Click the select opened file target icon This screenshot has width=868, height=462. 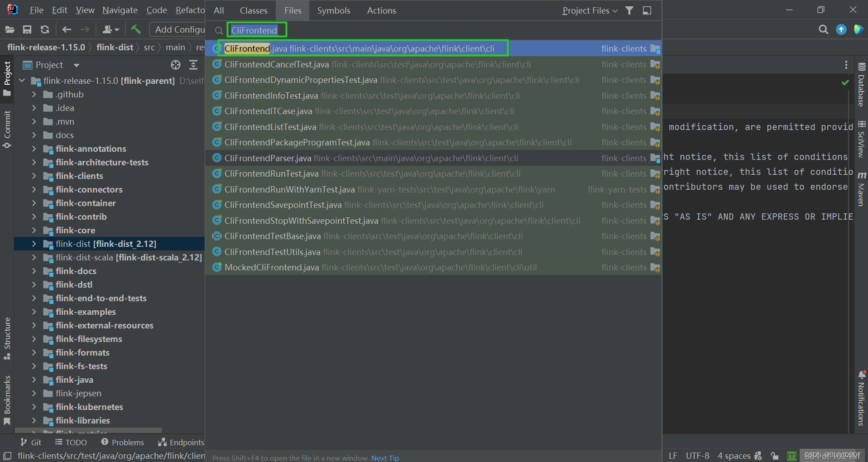click(x=176, y=65)
